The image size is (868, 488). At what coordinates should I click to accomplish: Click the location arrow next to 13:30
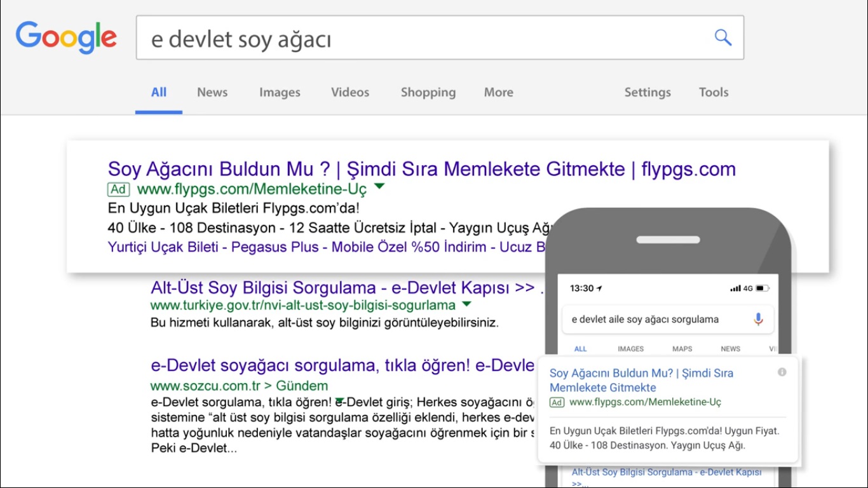(x=598, y=287)
